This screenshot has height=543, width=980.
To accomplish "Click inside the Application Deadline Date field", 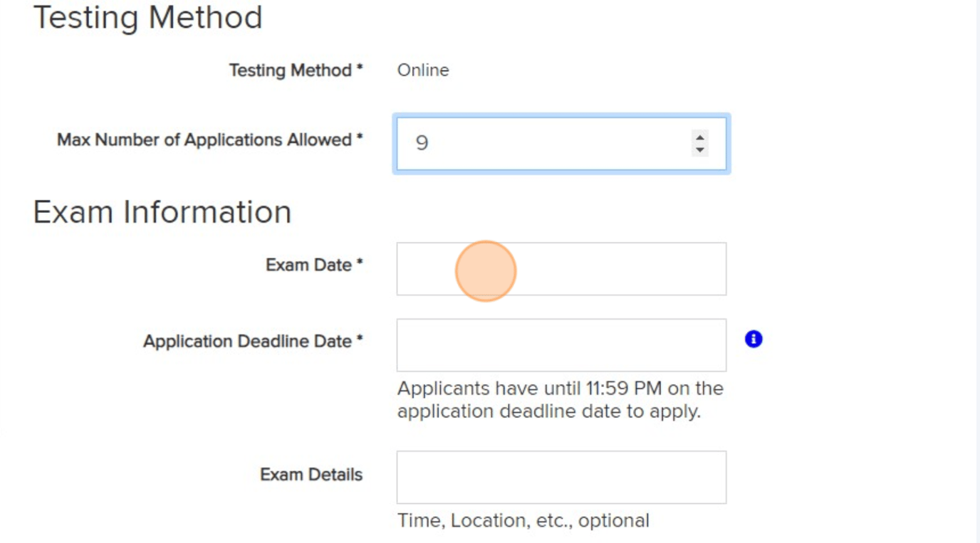I will tap(561, 345).
